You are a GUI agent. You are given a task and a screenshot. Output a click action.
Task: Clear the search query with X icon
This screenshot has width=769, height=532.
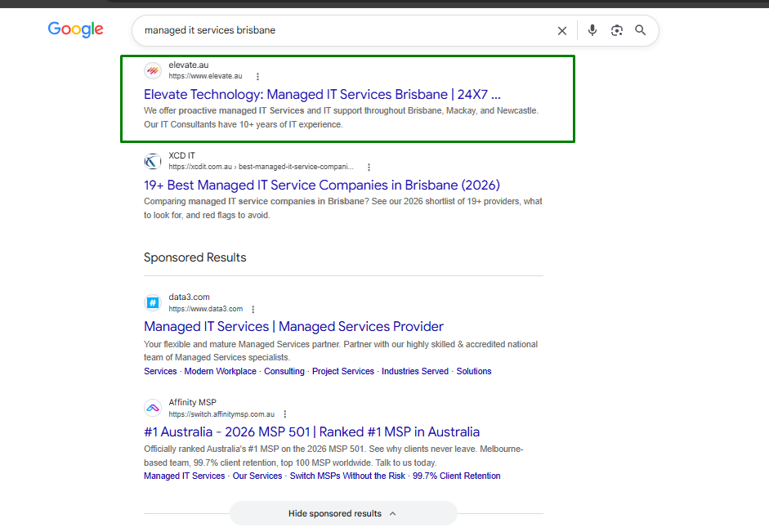click(562, 30)
